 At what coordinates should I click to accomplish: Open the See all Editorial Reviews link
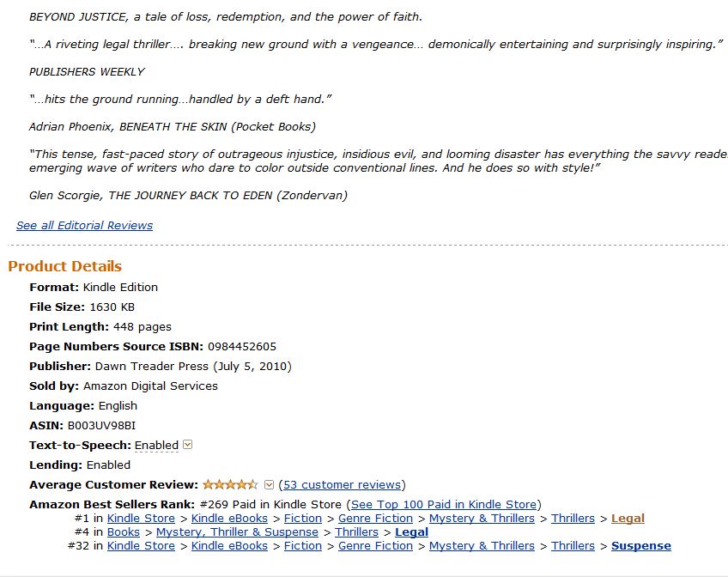click(84, 226)
